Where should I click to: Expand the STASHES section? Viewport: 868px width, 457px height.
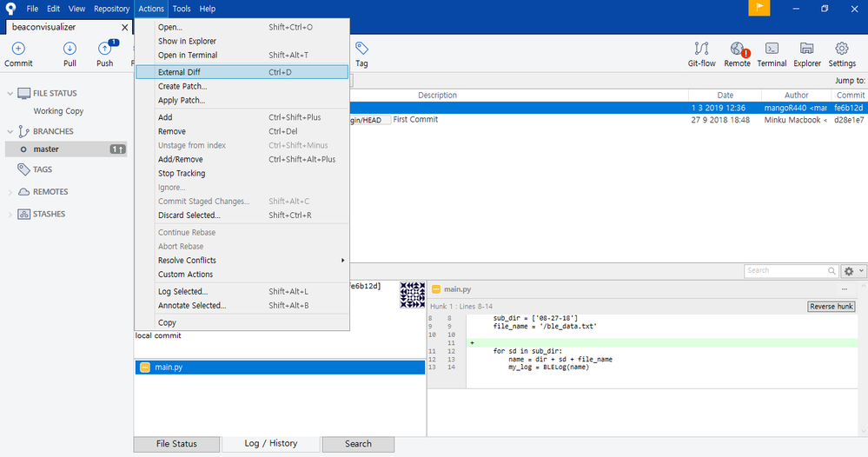point(10,215)
